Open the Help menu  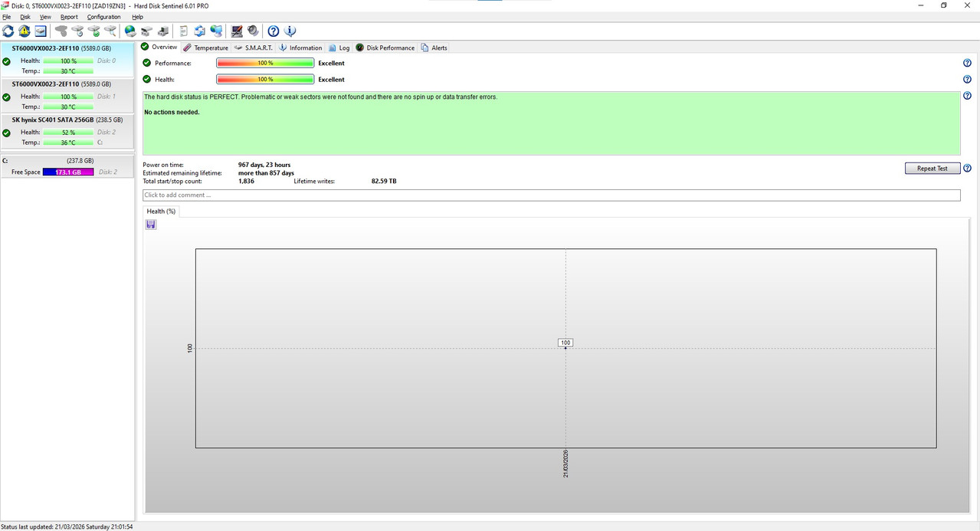(137, 17)
